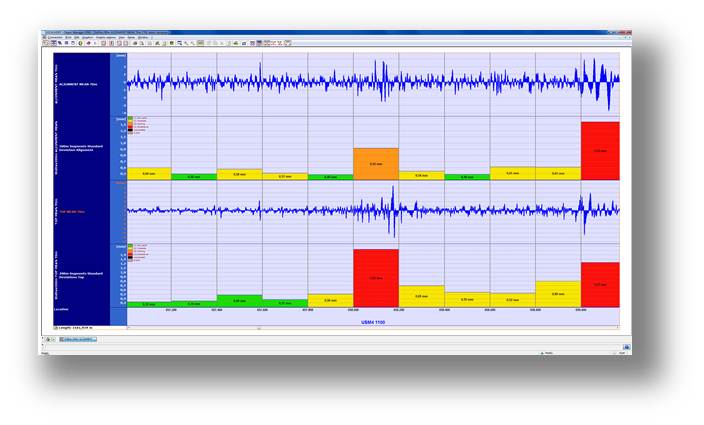Click the USM4 1100 caption below the charts
Image resolution: width=704 pixels, height=425 pixels.
(373, 322)
